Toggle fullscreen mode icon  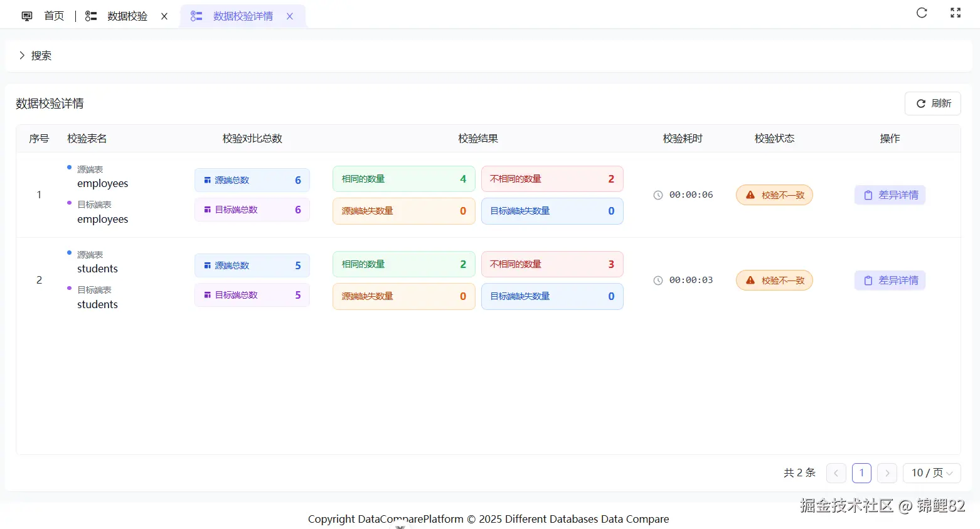[956, 13]
